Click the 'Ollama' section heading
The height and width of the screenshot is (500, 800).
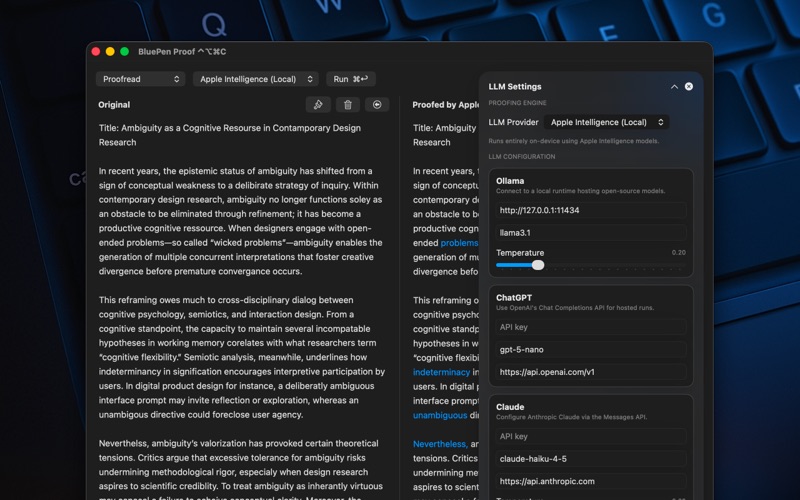[510, 181]
